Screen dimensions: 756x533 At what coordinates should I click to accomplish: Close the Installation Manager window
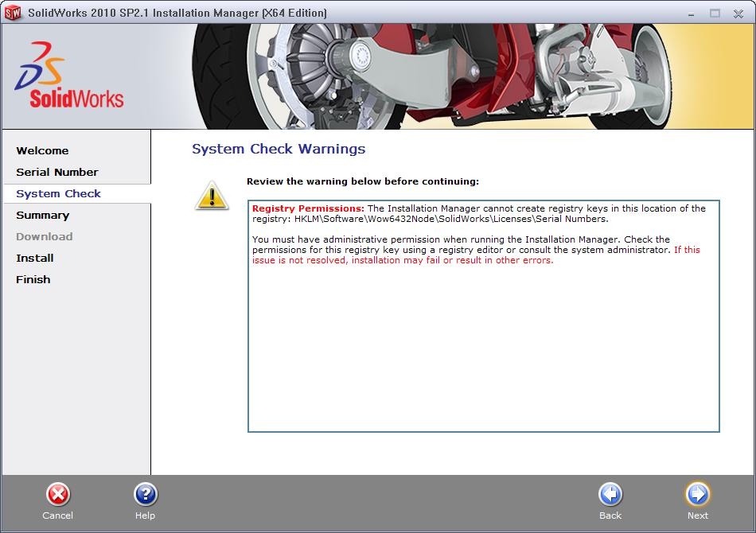(738, 14)
